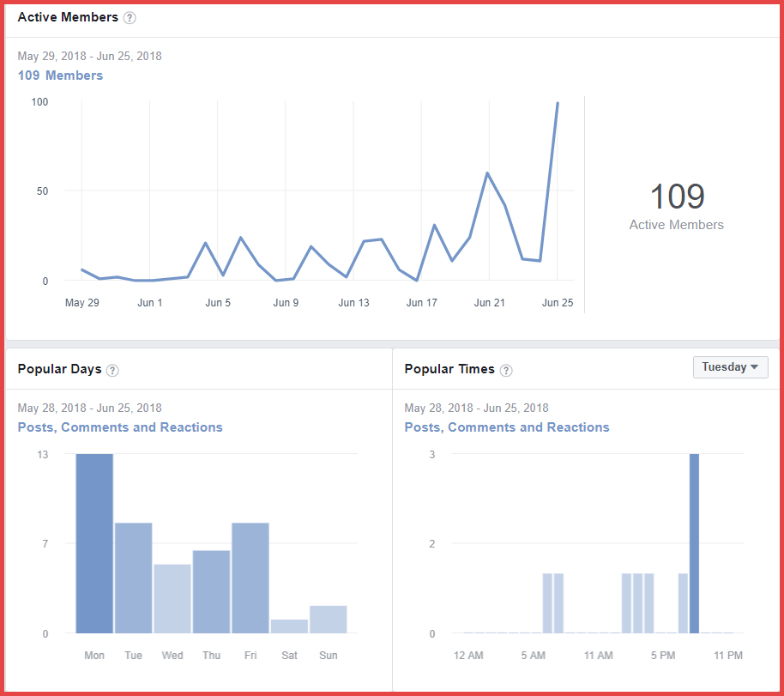Click the Jun 25 peak on line chart
Image resolution: width=784 pixels, height=696 pixels.
tap(558, 104)
